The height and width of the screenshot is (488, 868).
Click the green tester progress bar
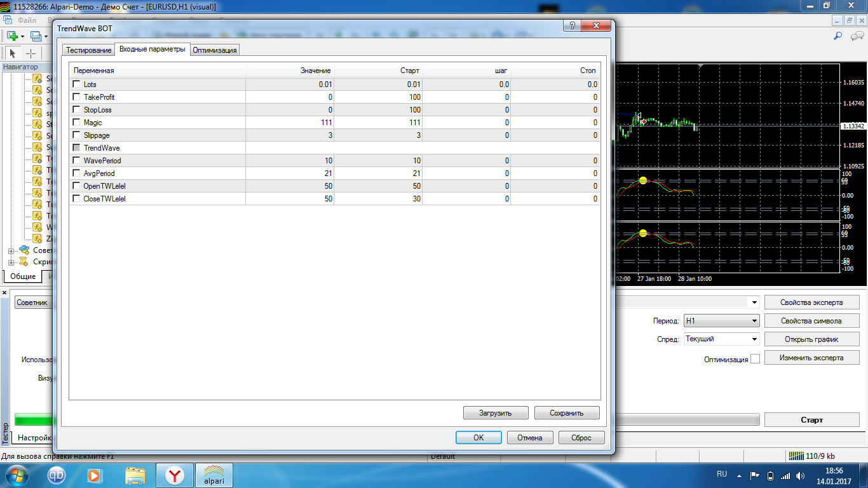point(35,420)
